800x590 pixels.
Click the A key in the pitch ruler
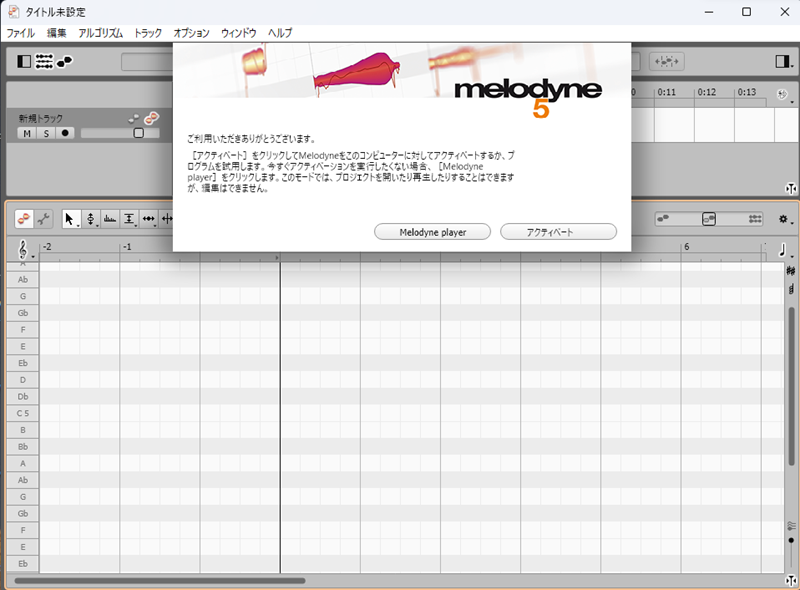point(23,463)
